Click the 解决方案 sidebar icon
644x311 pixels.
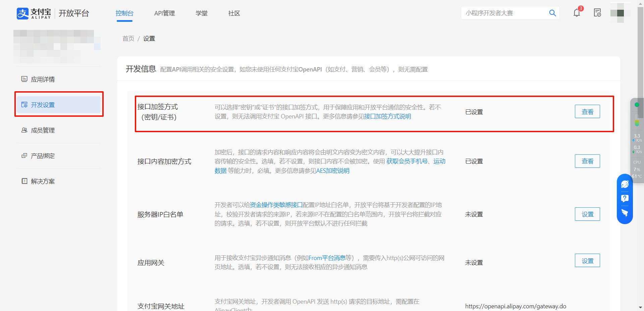(x=24, y=181)
